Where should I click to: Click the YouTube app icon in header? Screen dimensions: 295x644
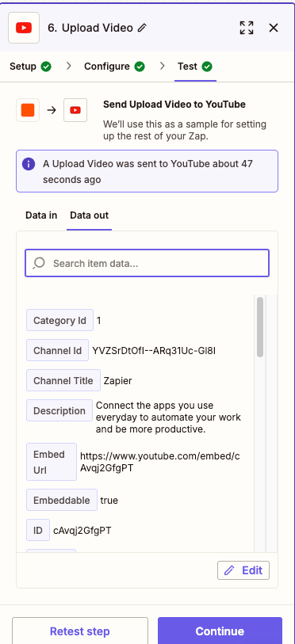coord(24,28)
